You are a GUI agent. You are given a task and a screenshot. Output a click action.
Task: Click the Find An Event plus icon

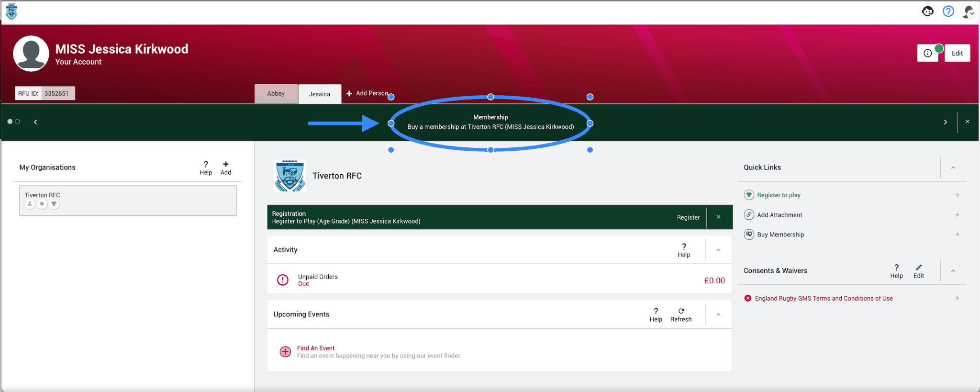tap(285, 352)
